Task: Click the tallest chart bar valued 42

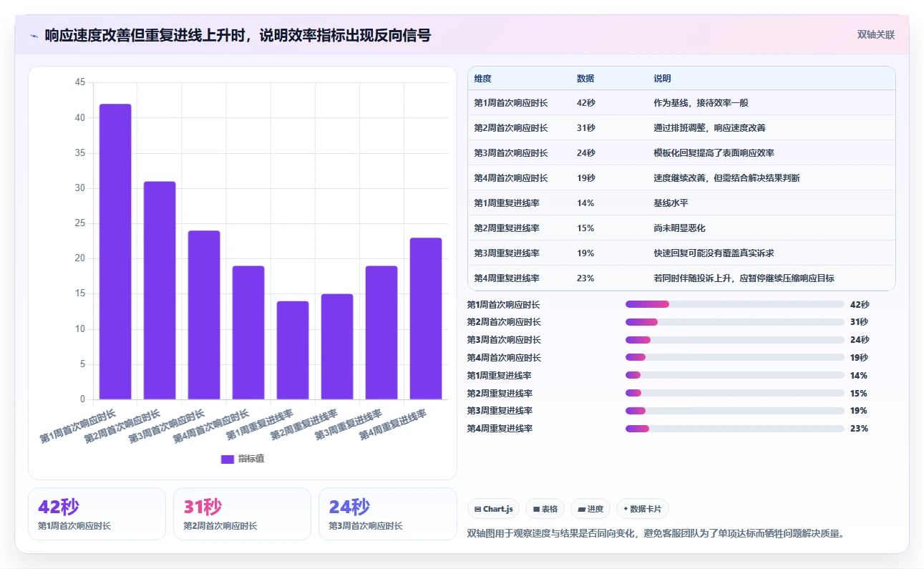Action: [x=115, y=251]
